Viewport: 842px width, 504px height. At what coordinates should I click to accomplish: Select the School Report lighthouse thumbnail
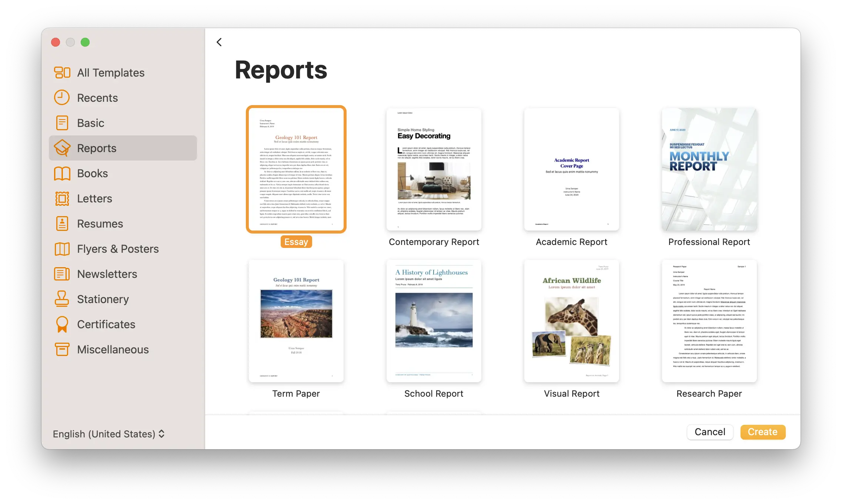click(434, 321)
